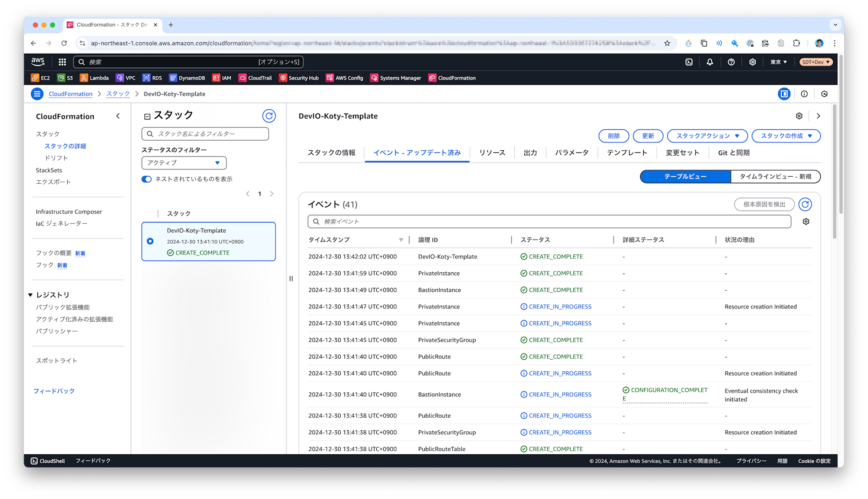The height and width of the screenshot is (499, 868).
Task: Open the IAM shortcut
Action: tap(222, 78)
